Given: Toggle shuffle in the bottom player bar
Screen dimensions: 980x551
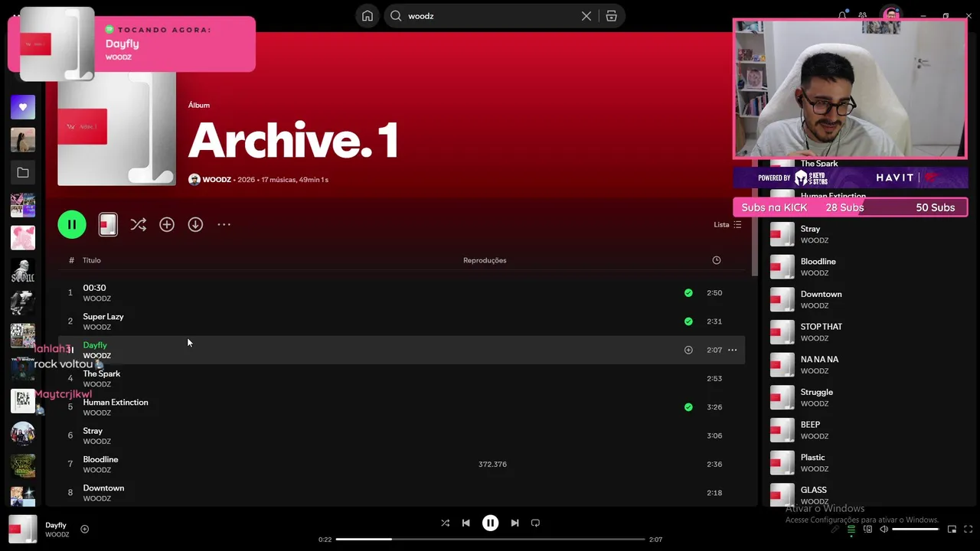Looking at the screenshot, I should pos(445,523).
